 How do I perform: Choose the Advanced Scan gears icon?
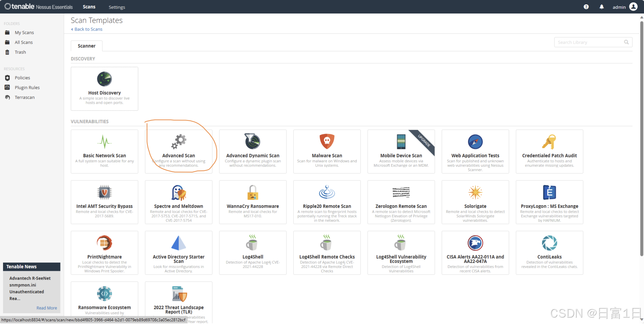(x=179, y=141)
